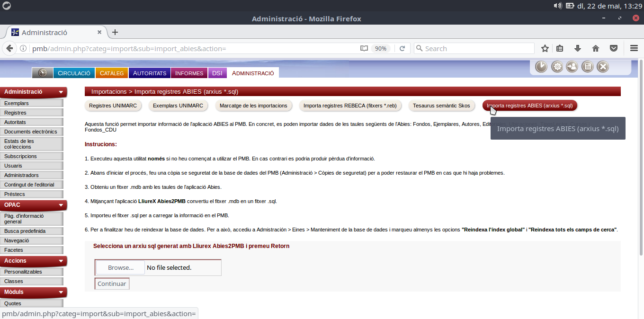The image size is (644, 319).
Task: Click the round X logout icon
Action: [602, 67]
